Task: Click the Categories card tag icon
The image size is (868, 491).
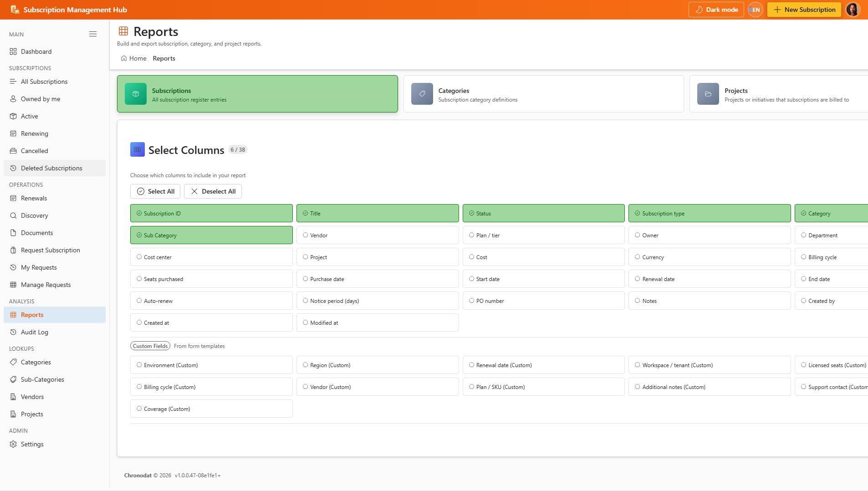Action: coord(422,94)
